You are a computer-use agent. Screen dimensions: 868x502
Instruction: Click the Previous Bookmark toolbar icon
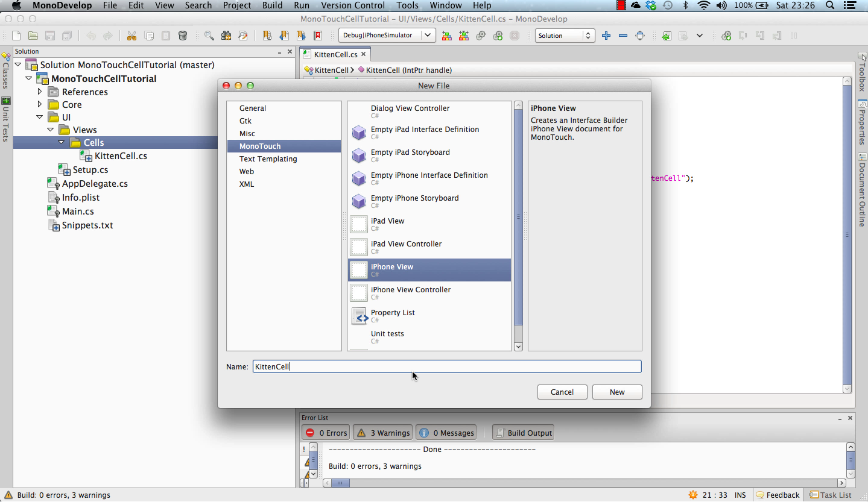coord(284,36)
